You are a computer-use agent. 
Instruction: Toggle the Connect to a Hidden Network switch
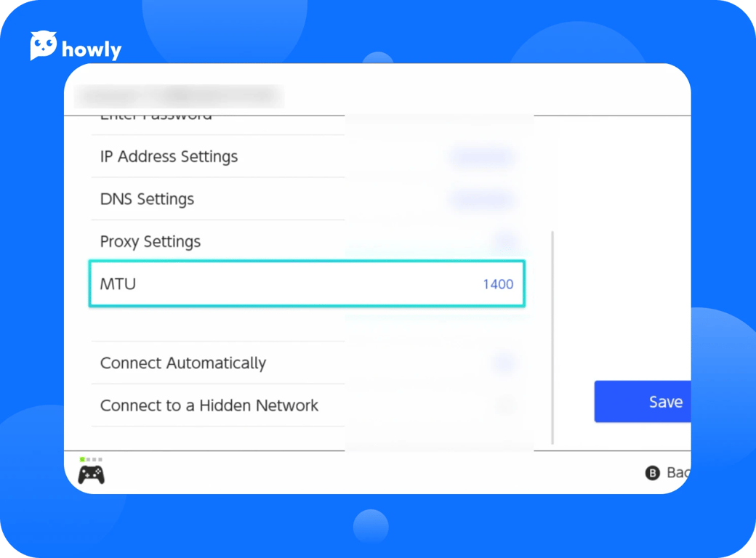[x=505, y=405]
